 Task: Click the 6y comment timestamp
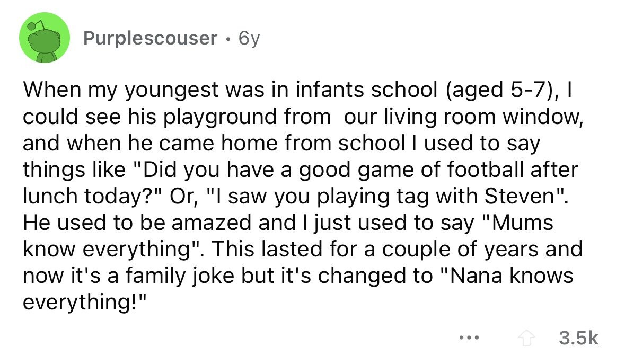(x=249, y=39)
